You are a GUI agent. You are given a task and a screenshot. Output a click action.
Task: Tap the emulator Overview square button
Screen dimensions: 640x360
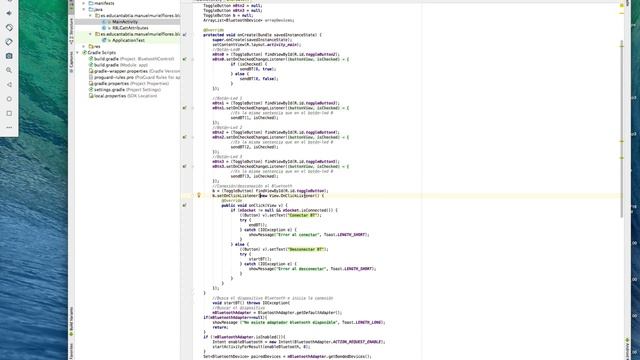(9, 113)
